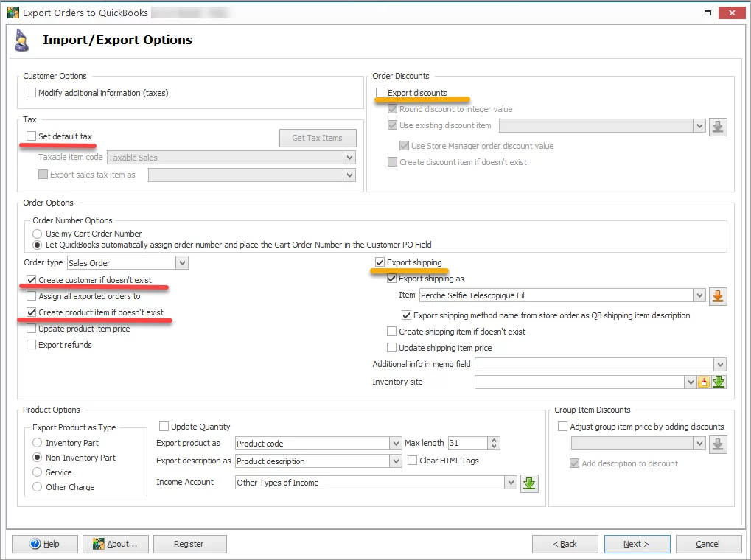
Task: Click the Get Tax Items button
Action: 317,138
